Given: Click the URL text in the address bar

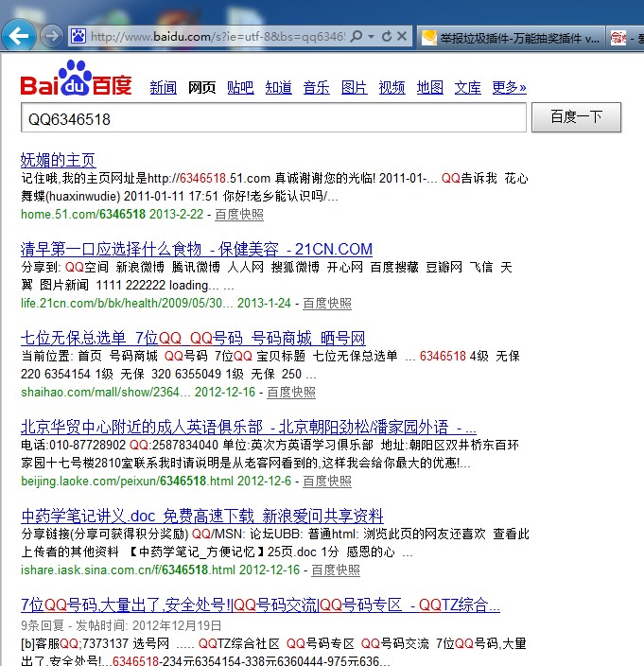Looking at the screenshot, I should (x=218, y=37).
